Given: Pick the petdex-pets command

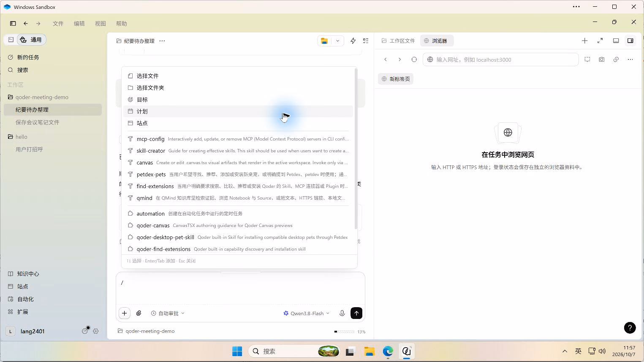Looking at the screenshot, I should (238, 174).
